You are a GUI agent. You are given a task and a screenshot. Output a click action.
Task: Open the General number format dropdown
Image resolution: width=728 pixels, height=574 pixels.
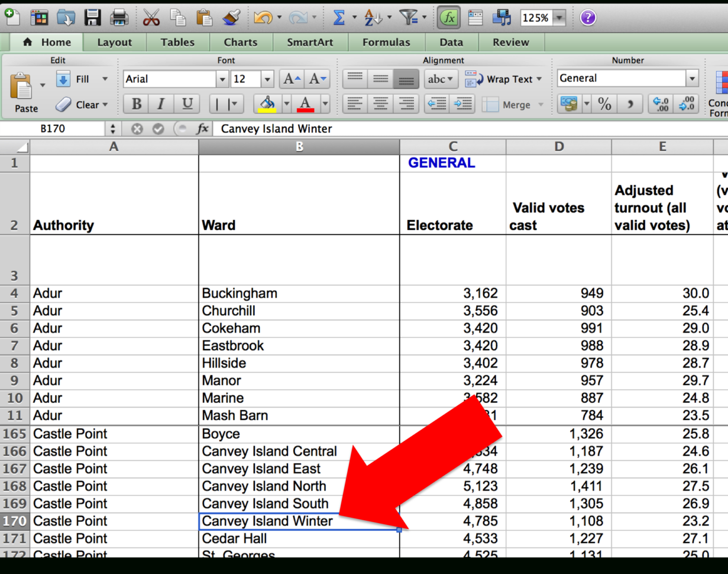692,78
